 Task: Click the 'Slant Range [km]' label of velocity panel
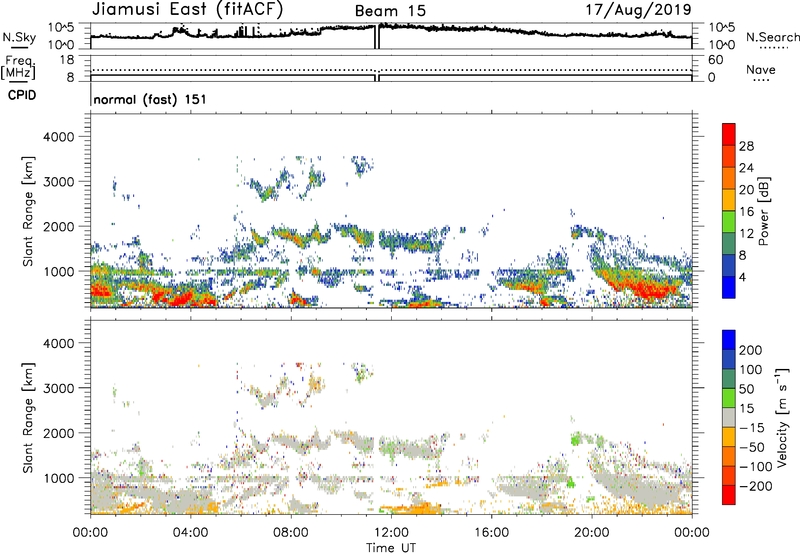pyautogui.click(x=28, y=417)
